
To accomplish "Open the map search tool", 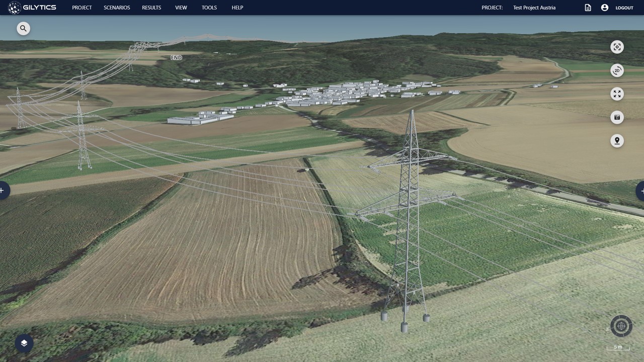I will pyautogui.click(x=23, y=28).
